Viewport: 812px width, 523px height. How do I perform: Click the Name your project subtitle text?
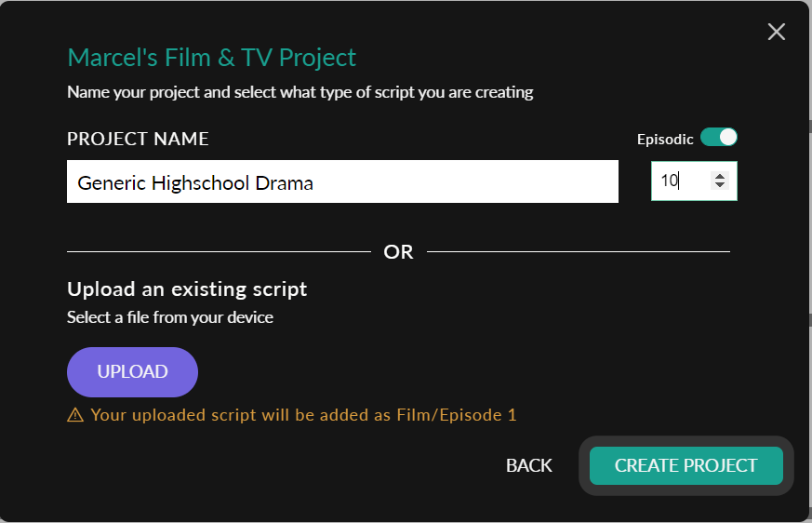[x=300, y=92]
